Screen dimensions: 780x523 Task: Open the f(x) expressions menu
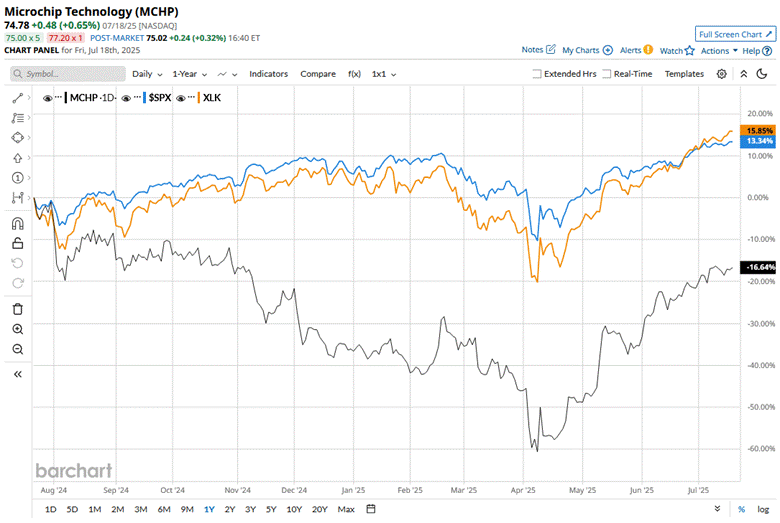pyautogui.click(x=354, y=74)
